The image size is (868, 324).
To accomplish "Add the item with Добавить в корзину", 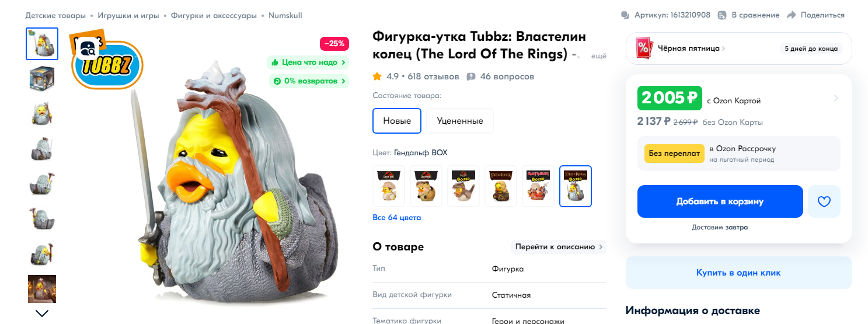I will (720, 201).
